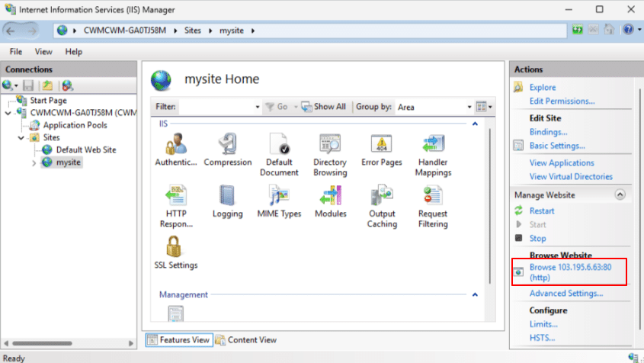Select the MIME Types icon

(x=279, y=201)
